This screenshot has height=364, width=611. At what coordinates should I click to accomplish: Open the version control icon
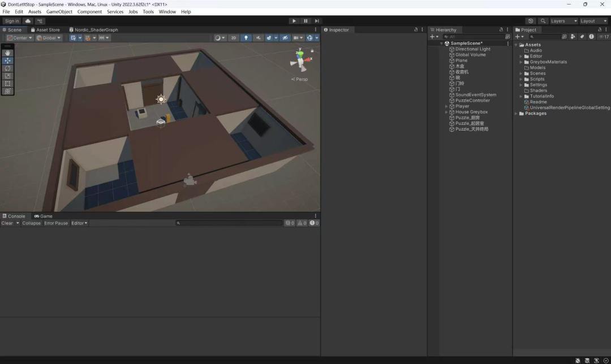coord(40,21)
